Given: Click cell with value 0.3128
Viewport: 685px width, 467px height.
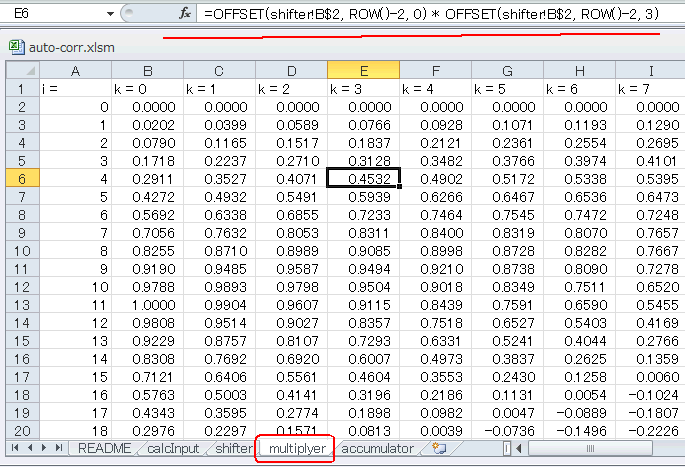Looking at the screenshot, I should tap(363, 161).
